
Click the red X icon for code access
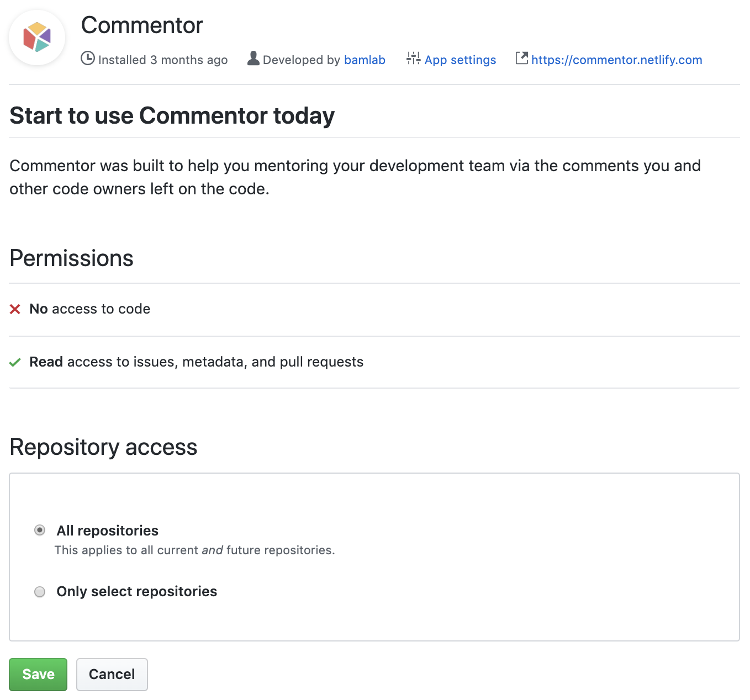(x=15, y=309)
